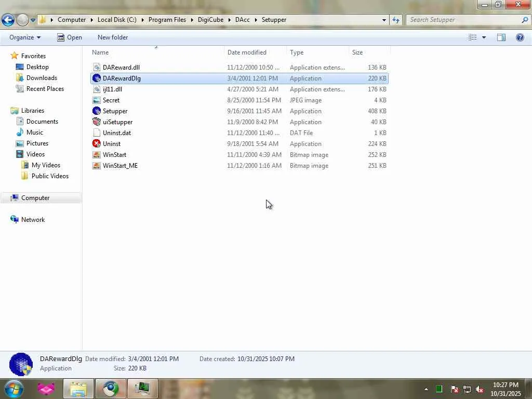This screenshot has height=399, width=532.
Task: Open the address bar history dropdown
Action: click(384, 20)
